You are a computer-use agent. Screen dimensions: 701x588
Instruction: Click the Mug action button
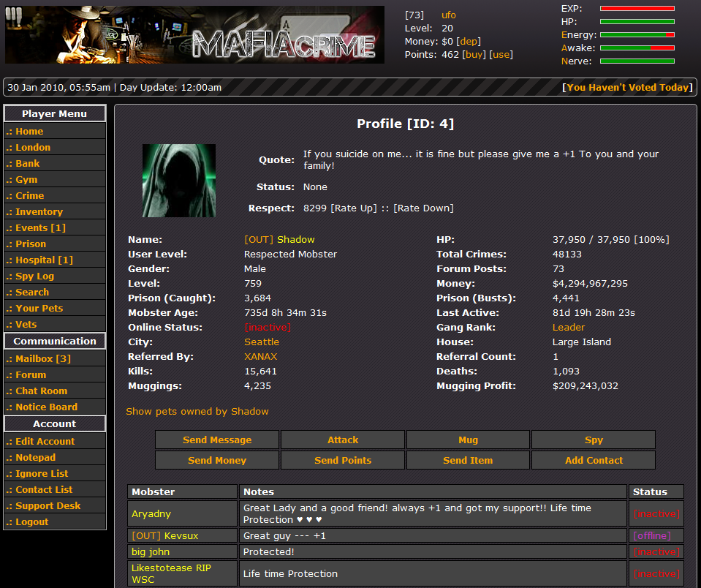pyautogui.click(x=468, y=440)
